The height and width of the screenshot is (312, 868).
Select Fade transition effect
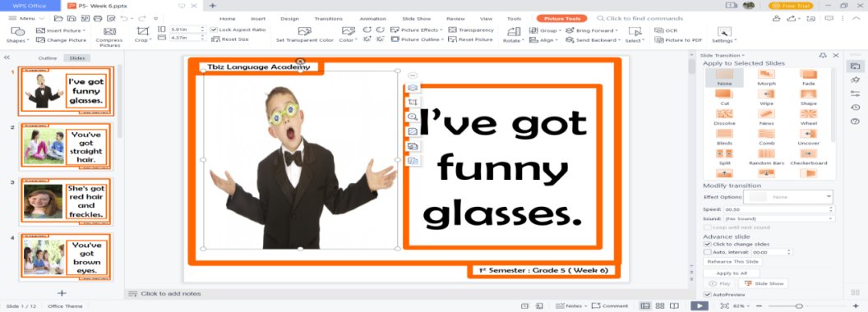tap(809, 77)
